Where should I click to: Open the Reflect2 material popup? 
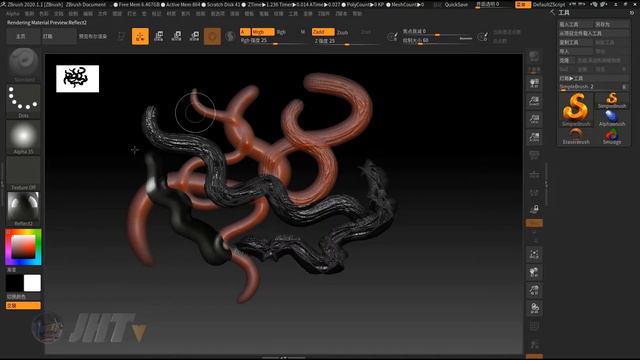[23, 209]
